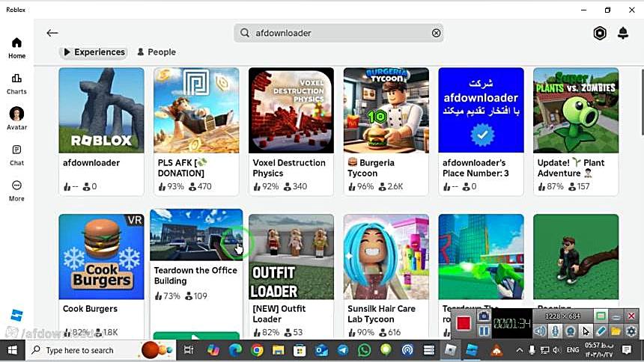Switch to the People tab

[157, 52]
